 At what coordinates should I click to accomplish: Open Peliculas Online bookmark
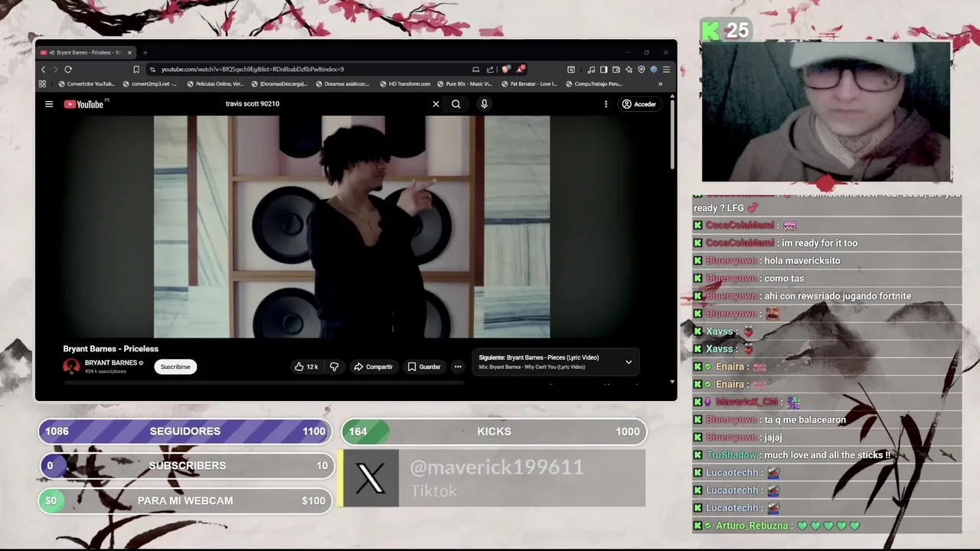pyautogui.click(x=216, y=84)
